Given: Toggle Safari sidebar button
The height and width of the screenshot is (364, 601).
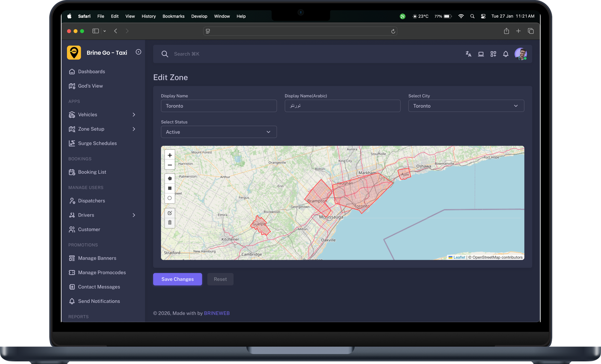Looking at the screenshot, I should point(96,31).
